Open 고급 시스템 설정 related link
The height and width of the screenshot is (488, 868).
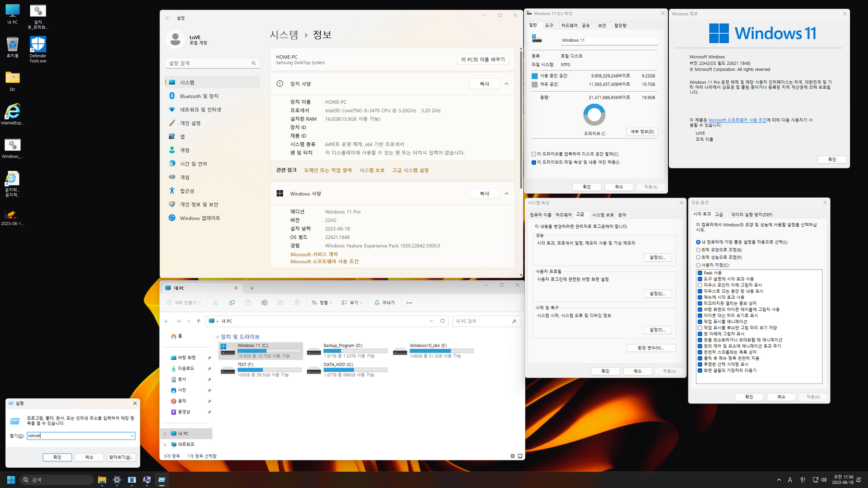point(411,170)
